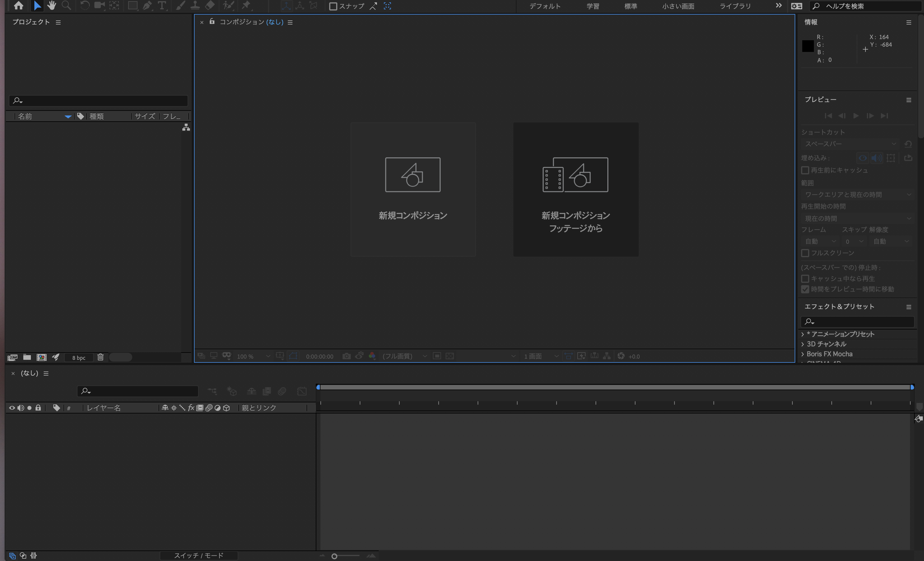This screenshot has width=924, height=561.
Task: Enable the スナップ checkbox
Action: (x=333, y=6)
